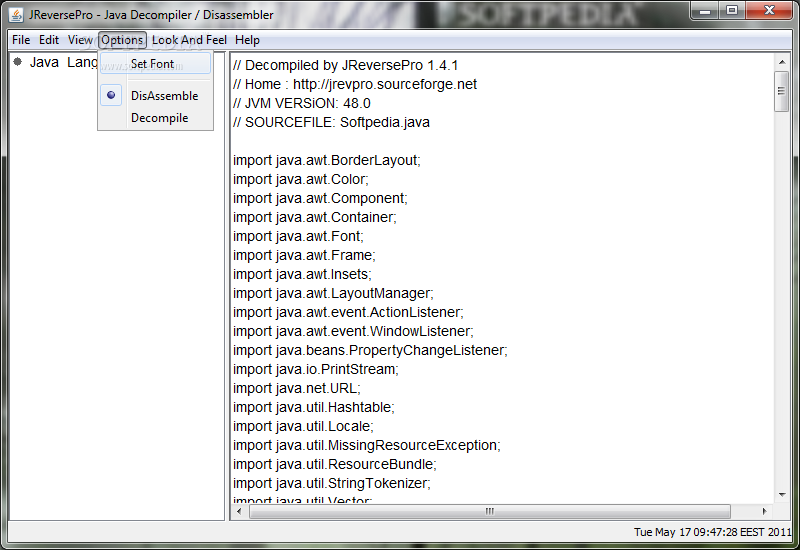
Task: Click the horizontal scrollbar thumb
Action: point(490,511)
